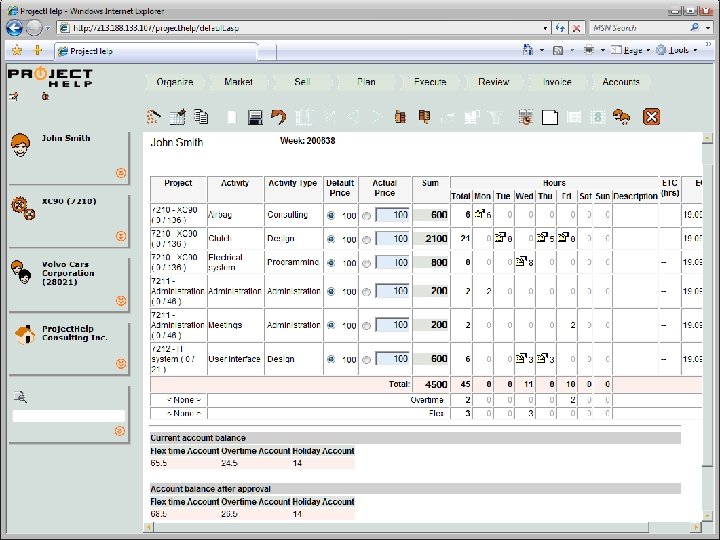Switch to the Invoice tab
This screenshot has width=720, height=540.
557,82
